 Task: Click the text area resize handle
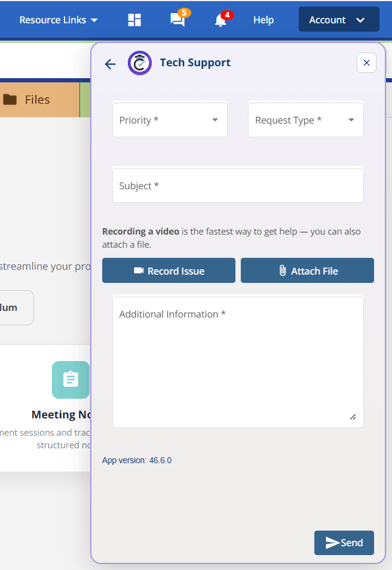coord(353,417)
